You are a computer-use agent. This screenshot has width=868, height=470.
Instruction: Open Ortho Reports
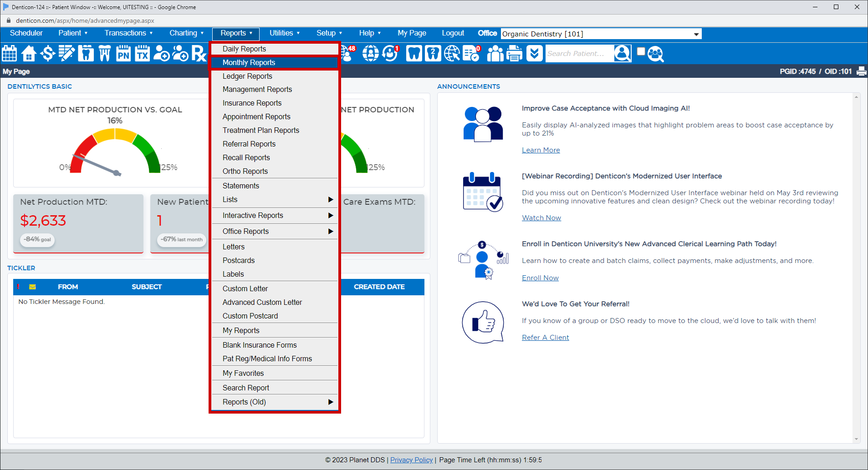click(275, 171)
